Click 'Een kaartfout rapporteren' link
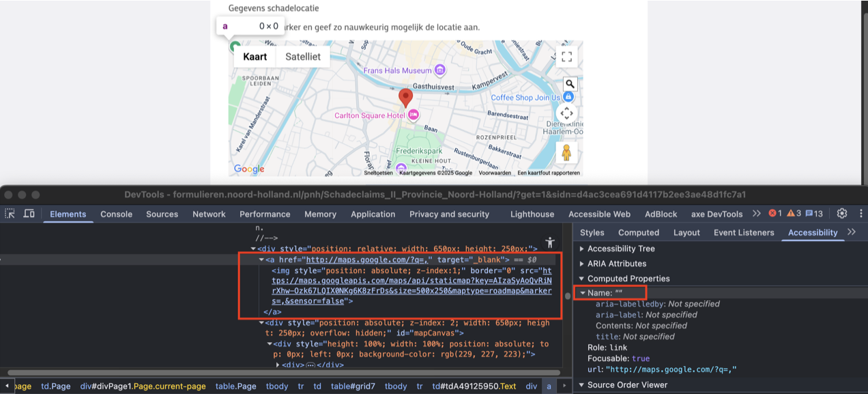The height and width of the screenshot is (394, 868). click(x=549, y=173)
